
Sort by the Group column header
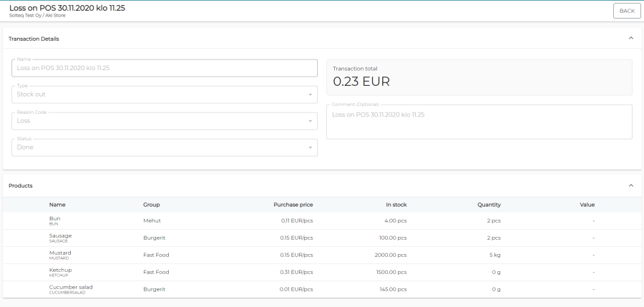pyautogui.click(x=152, y=205)
